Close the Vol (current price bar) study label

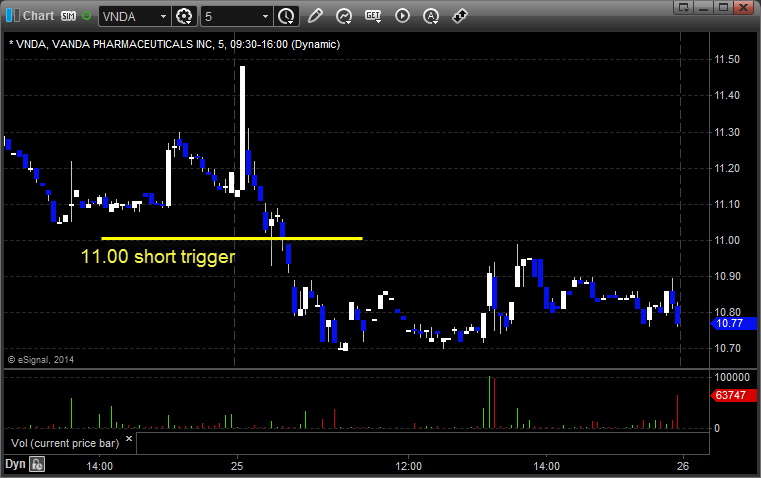pos(129,439)
